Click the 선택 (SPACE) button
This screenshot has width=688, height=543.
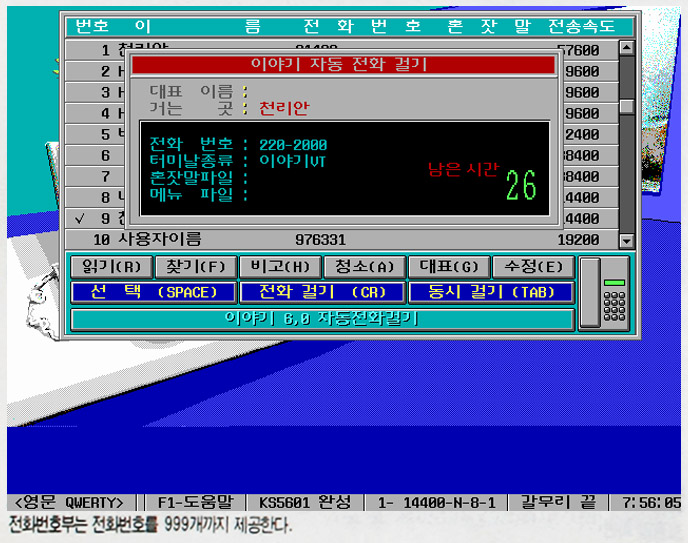point(154,293)
